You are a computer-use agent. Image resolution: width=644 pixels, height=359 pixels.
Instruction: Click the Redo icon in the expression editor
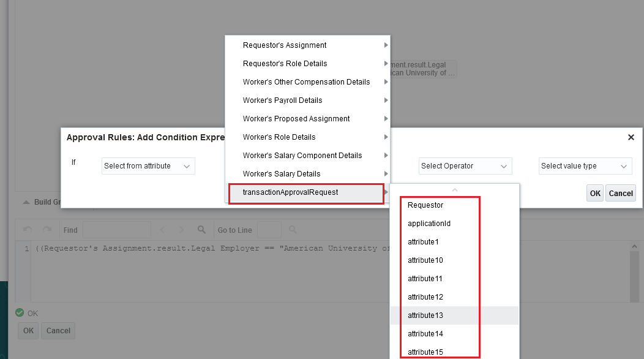pos(48,230)
